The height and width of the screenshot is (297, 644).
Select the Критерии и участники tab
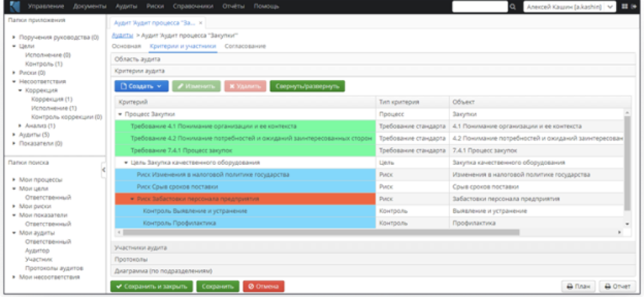coord(183,46)
